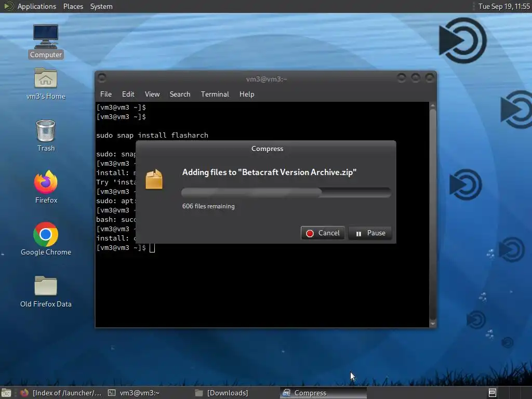
Task: Click the compression progress bar
Action: click(x=286, y=192)
